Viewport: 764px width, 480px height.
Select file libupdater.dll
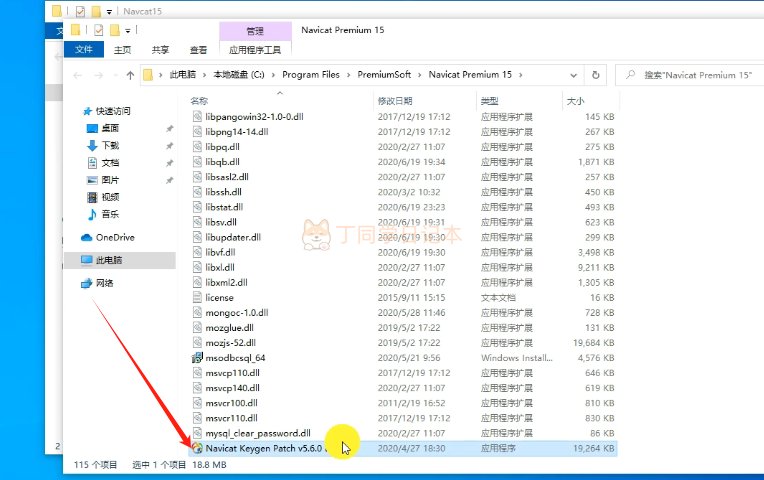[233, 237]
